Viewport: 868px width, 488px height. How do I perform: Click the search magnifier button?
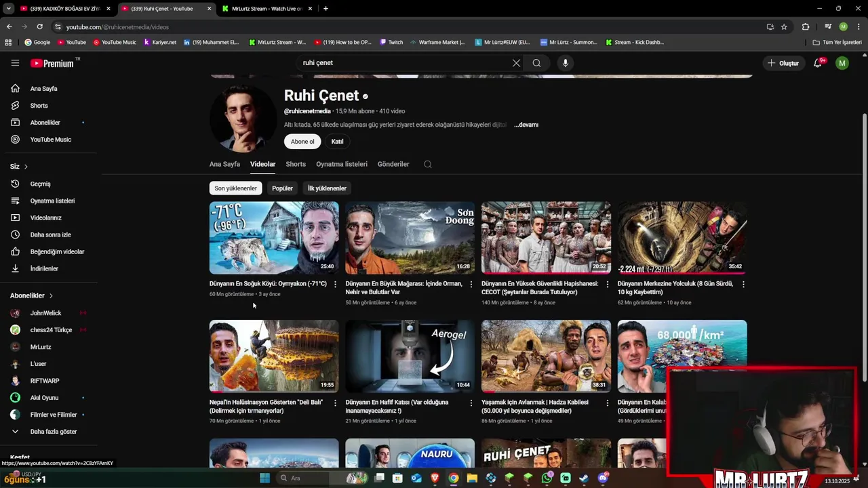click(x=536, y=63)
